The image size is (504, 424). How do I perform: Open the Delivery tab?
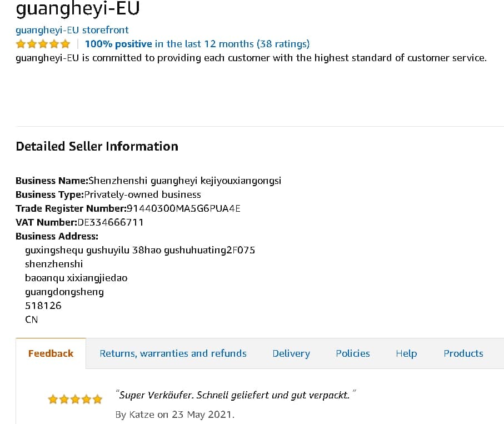click(x=291, y=353)
